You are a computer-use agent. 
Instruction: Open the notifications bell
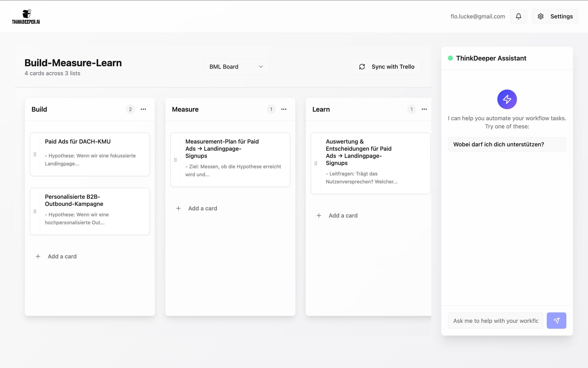(518, 16)
